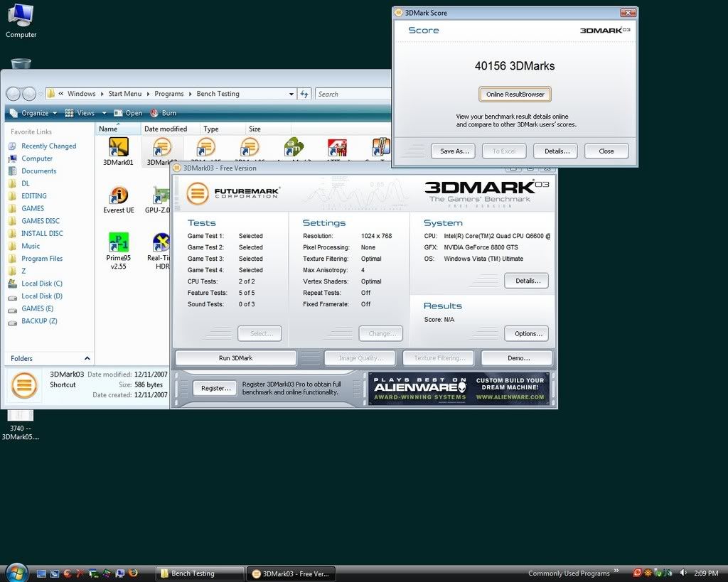Select the 3DMark05 file on the desktop
Viewport: 728px width, 582px height.
pos(21,425)
